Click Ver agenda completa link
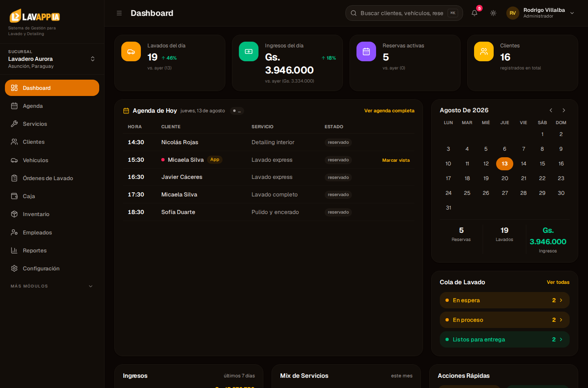The height and width of the screenshot is (388, 588). [x=389, y=111]
